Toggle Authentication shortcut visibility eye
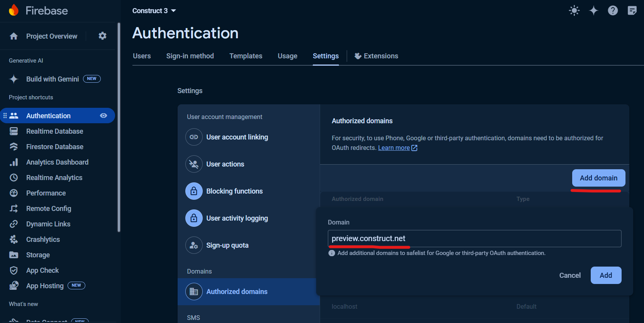Image resolution: width=644 pixels, height=323 pixels. click(103, 116)
